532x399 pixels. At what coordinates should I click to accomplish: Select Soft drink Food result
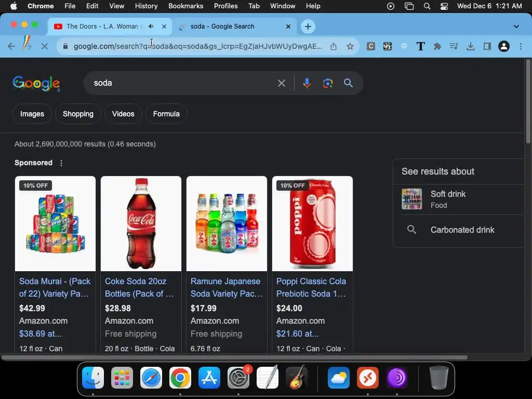point(459,199)
